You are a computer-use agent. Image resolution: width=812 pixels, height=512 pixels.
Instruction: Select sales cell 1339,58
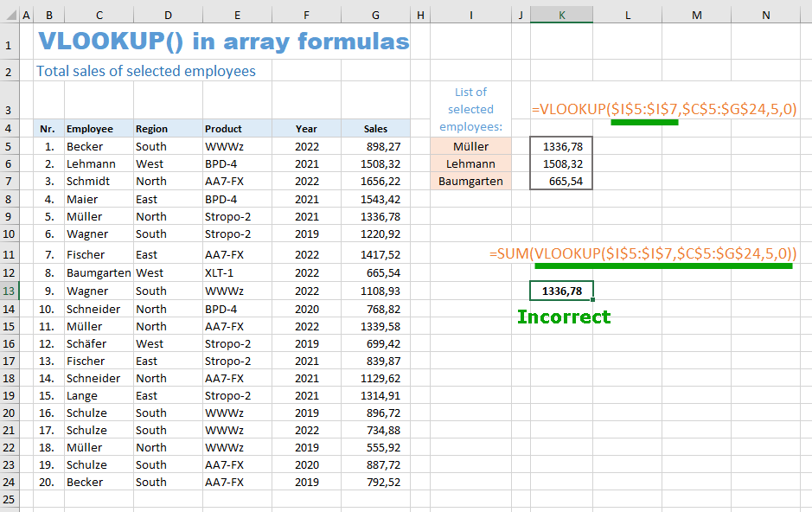tap(375, 327)
